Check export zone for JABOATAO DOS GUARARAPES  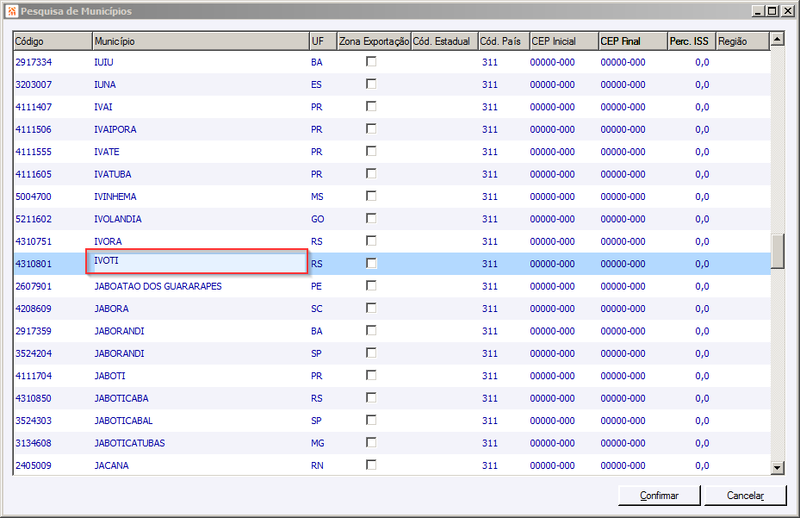[x=371, y=286]
